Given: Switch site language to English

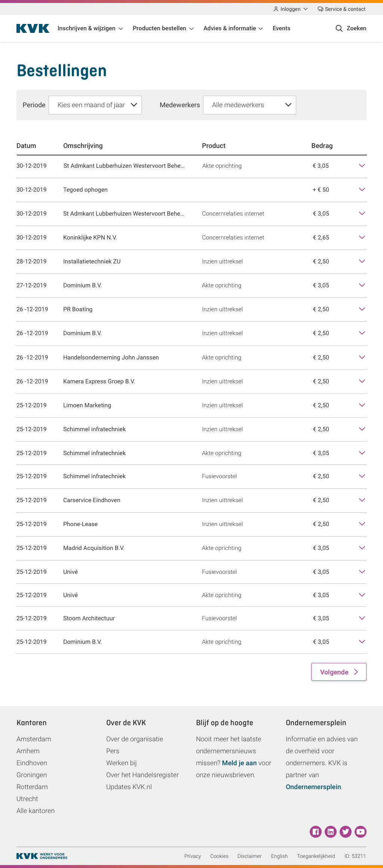Looking at the screenshot, I should tap(279, 856).
